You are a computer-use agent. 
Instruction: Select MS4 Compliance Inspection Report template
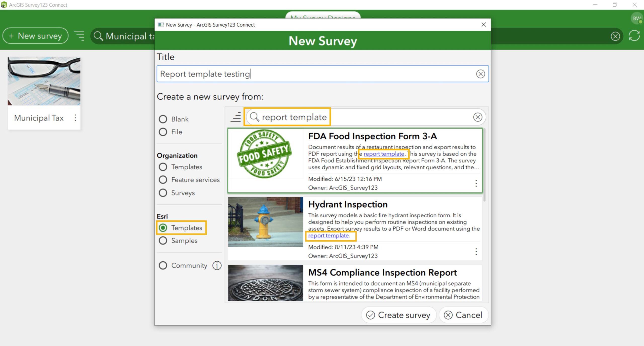tap(382, 273)
